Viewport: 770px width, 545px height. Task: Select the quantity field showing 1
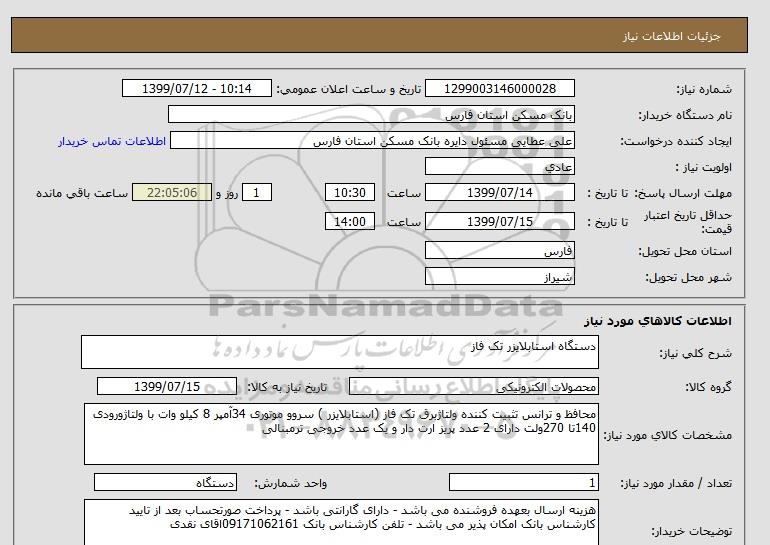point(523,483)
